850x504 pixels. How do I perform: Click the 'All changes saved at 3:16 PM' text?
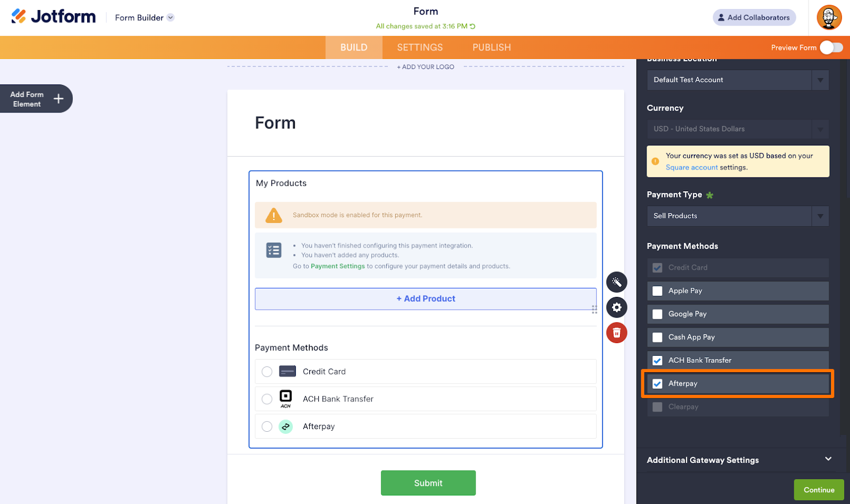point(422,26)
